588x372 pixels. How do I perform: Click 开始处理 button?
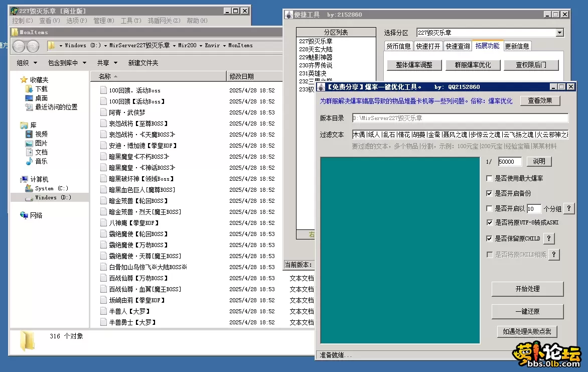click(527, 289)
